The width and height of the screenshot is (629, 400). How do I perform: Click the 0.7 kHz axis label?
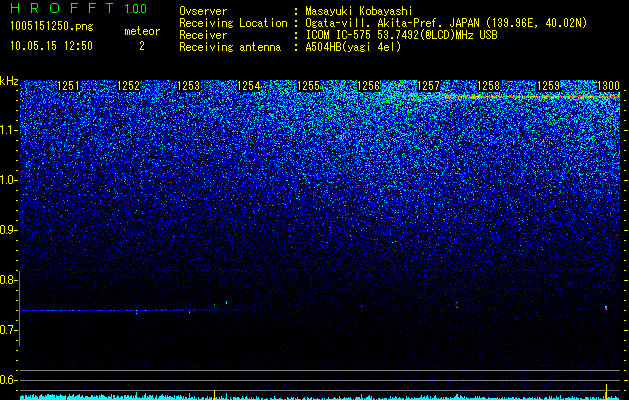[8, 330]
